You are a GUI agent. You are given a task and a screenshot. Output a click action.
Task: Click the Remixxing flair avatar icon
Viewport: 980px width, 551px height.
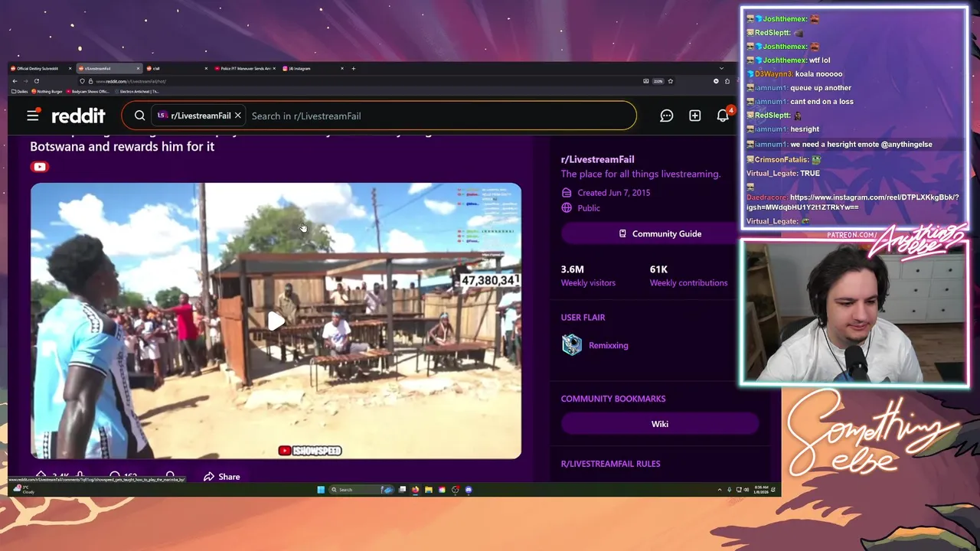572,345
